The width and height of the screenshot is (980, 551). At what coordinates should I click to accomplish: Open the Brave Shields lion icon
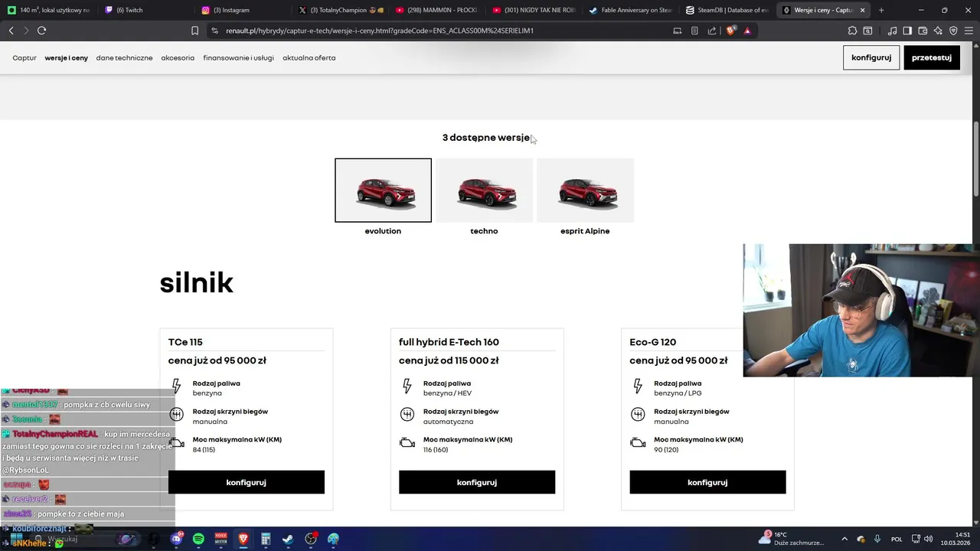(730, 31)
